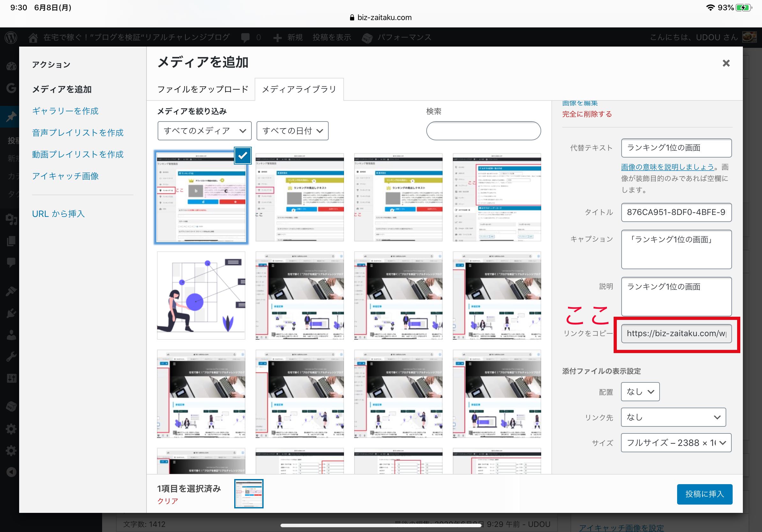762x532 pixels.
Task: Open the リンク先 dropdown
Action: [x=673, y=417]
